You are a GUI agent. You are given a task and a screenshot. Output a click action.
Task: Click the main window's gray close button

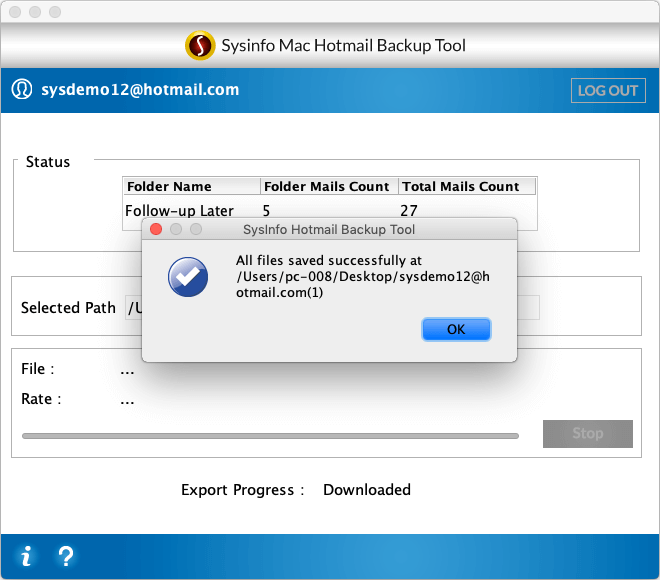coord(15,12)
